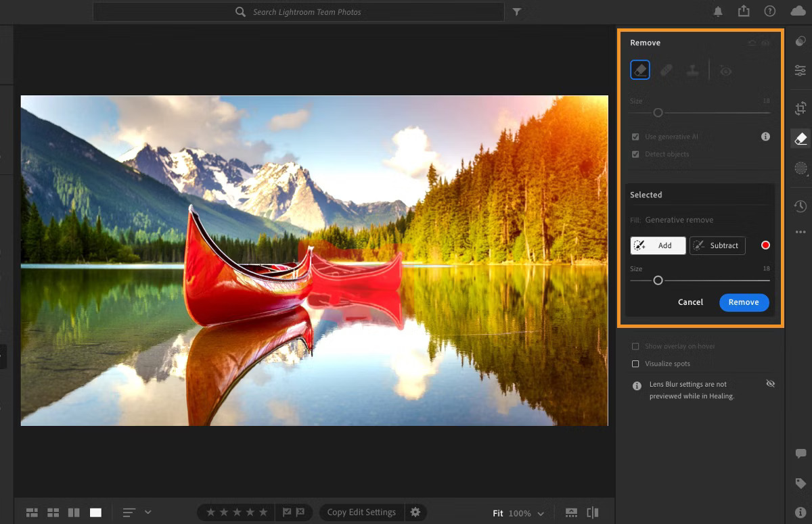Enable the Visualize spots checkbox
The width and height of the screenshot is (812, 524).
(635, 364)
